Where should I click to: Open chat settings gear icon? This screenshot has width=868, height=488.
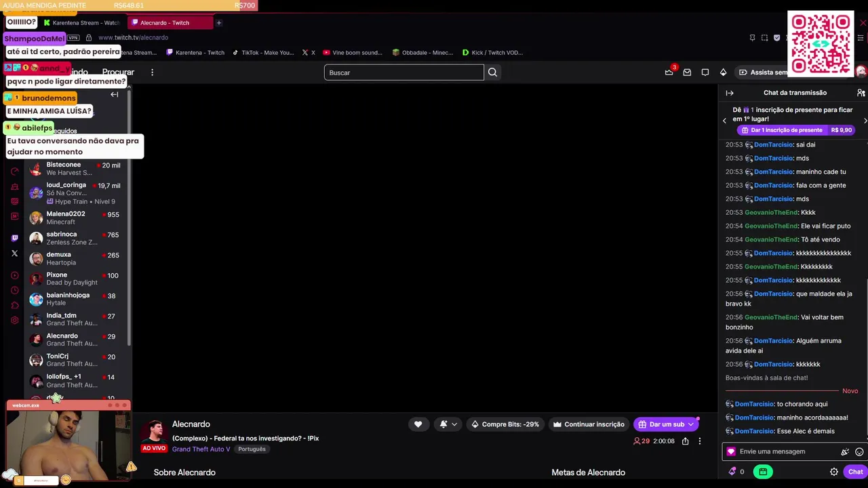point(834,472)
